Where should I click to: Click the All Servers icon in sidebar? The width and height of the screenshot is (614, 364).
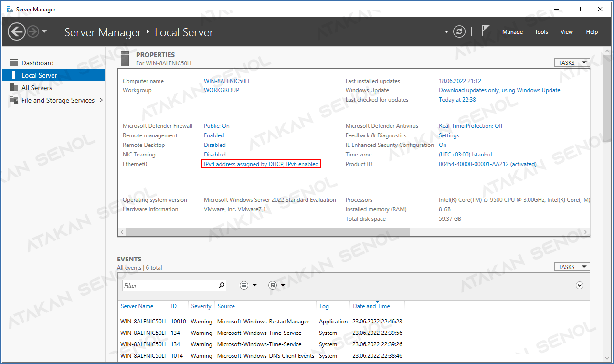(14, 88)
